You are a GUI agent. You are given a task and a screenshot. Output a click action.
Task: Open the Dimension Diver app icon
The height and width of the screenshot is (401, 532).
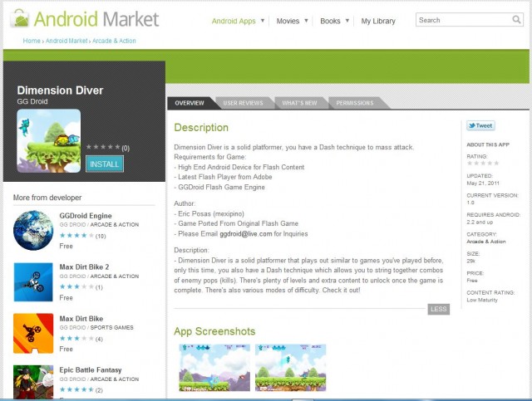point(49,141)
